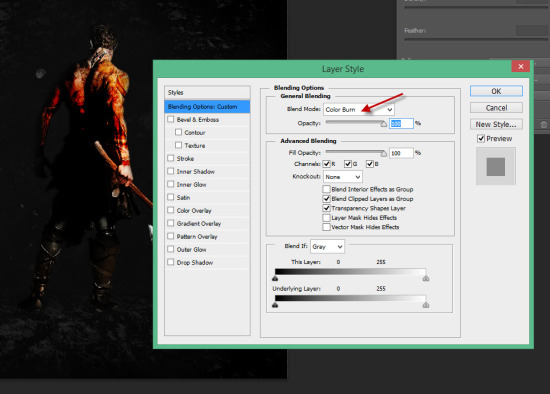Toggle the Drop Shadow effect checkbox
This screenshot has height=394, width=550.
coord(171,262)
